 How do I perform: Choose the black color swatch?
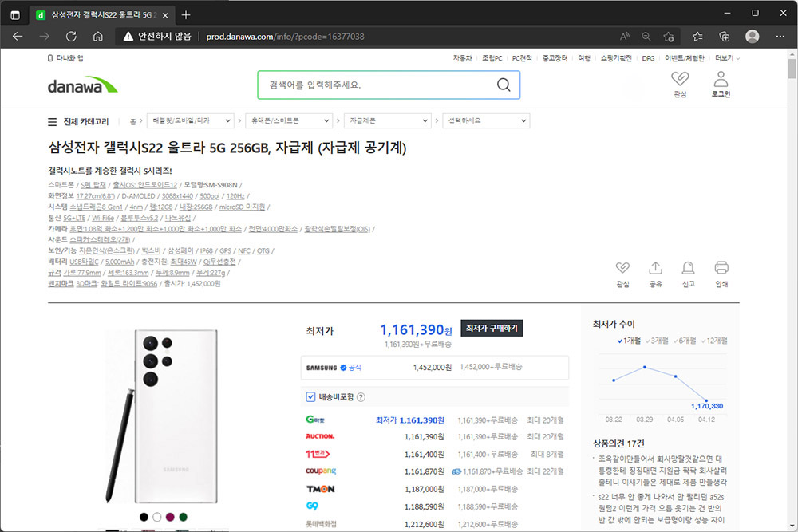144,518
